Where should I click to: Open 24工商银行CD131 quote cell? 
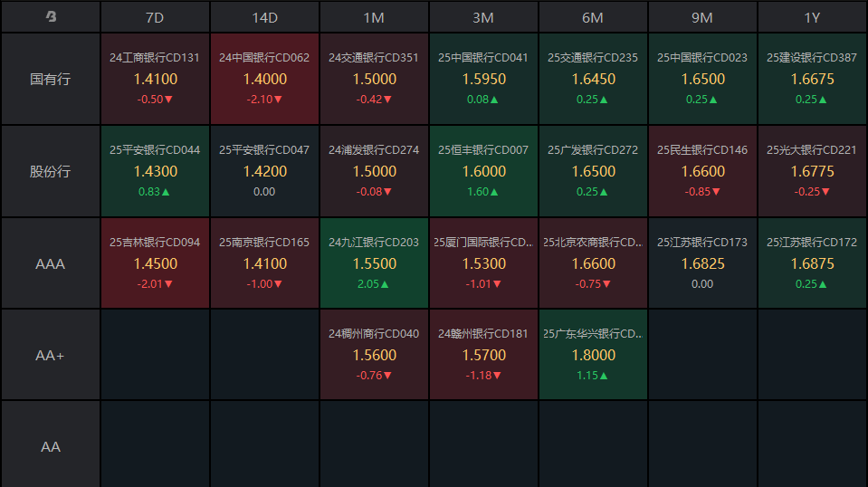(155, 79)
